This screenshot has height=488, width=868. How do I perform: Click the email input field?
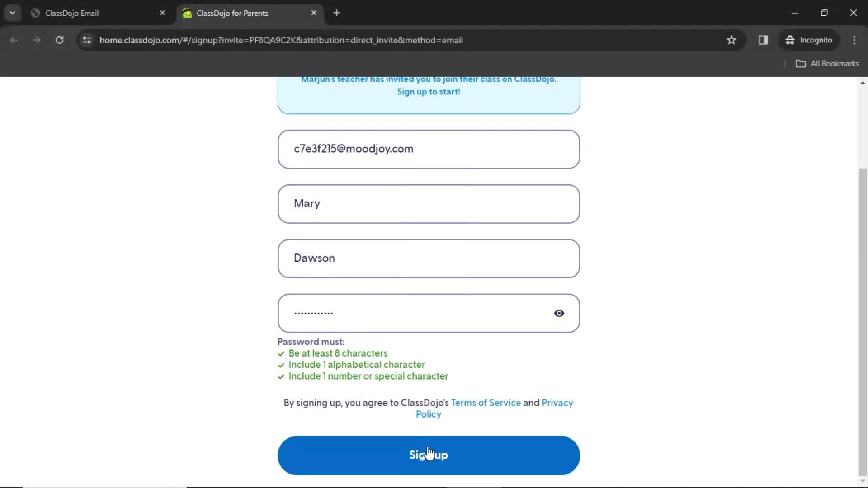(x=429, y=148)
